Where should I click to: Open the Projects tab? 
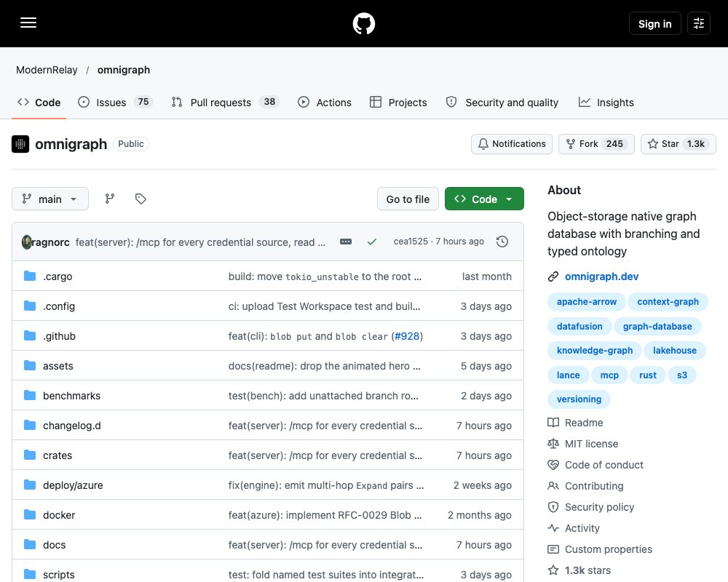coord(398,103)
